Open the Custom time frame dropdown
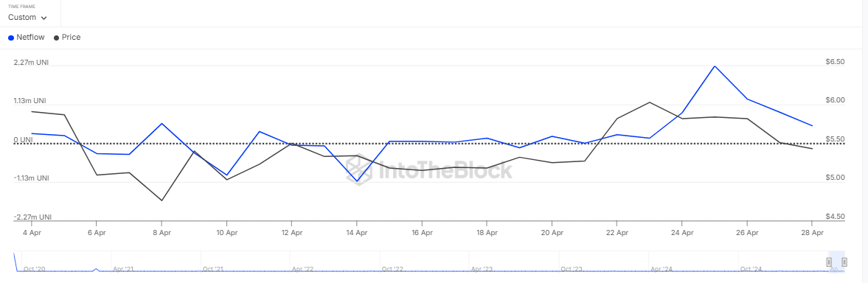 pos(27,17)
